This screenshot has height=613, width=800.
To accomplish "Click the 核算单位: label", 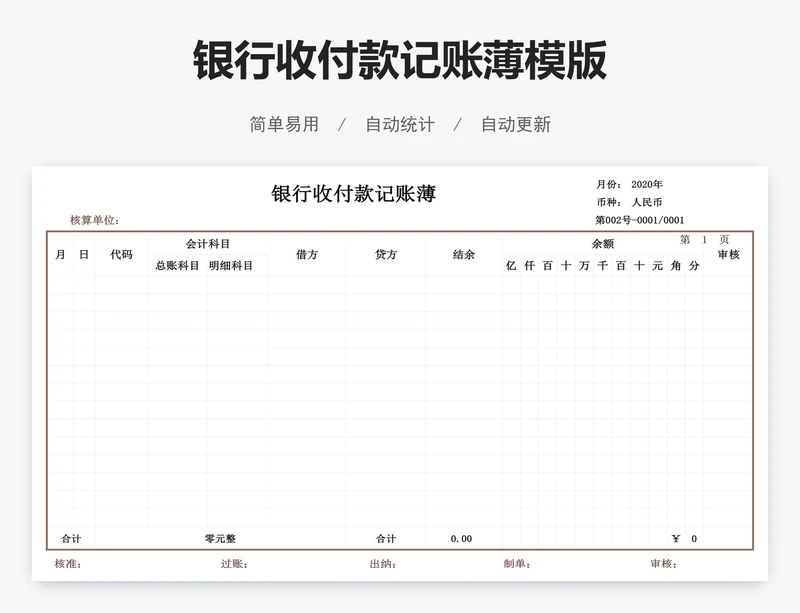I will 94,220.
